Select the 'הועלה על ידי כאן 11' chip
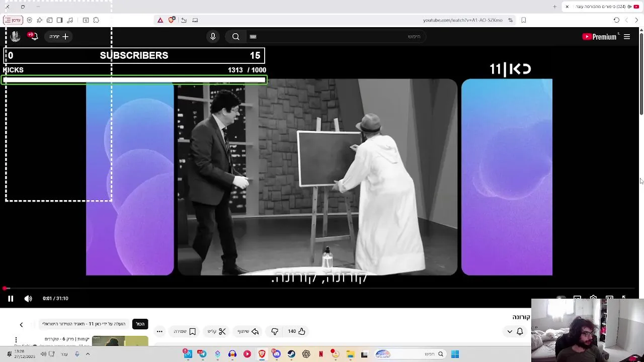This screenshot has width=644, height=362. [84, 324]
